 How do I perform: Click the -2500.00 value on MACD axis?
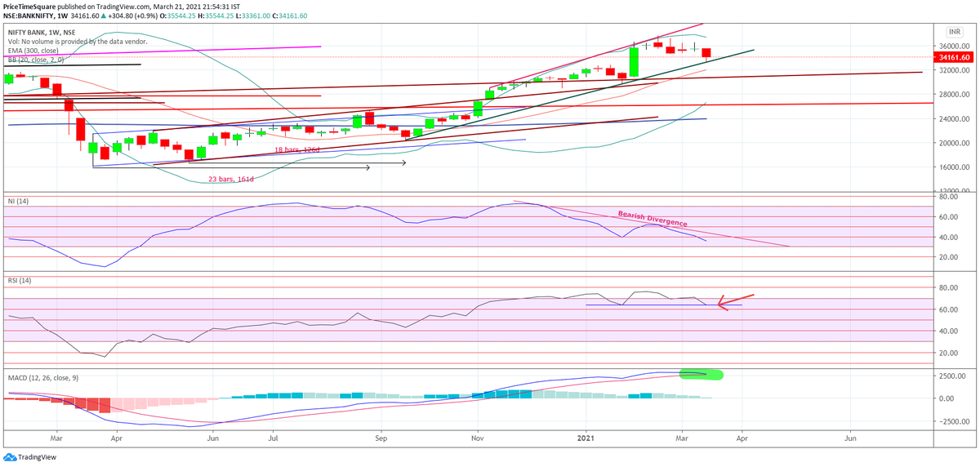953,421
